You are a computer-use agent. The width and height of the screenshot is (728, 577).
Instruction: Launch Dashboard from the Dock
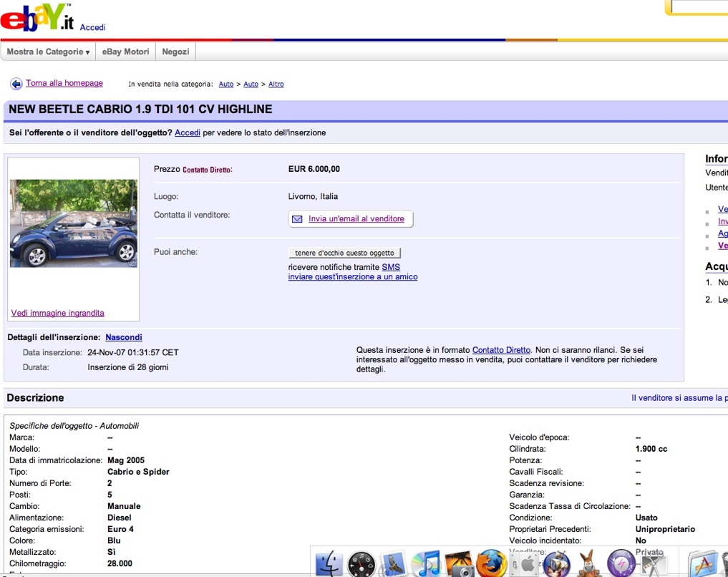point(361,563)
